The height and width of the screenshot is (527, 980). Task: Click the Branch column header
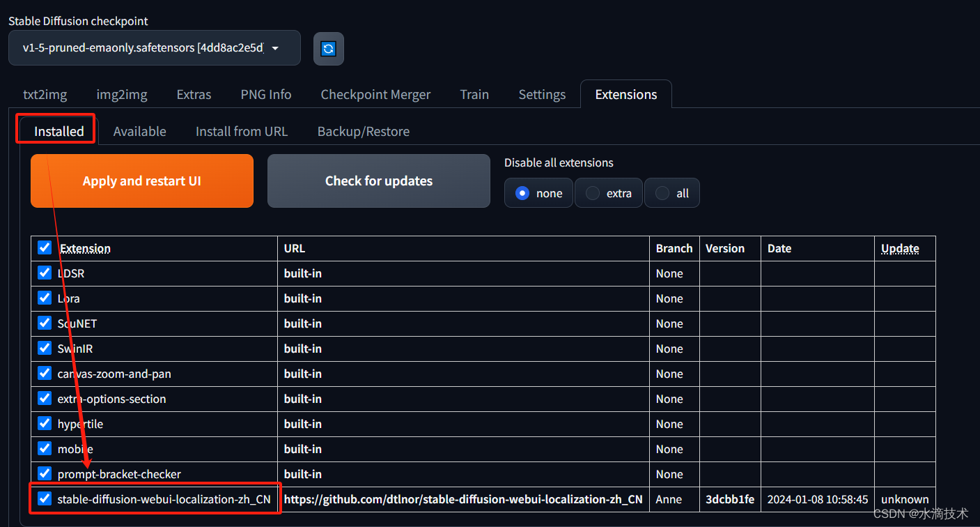(674, 248)
